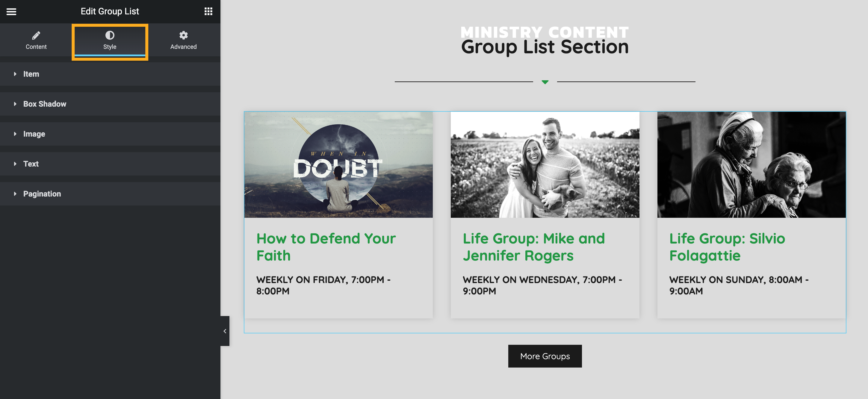Viewport: 868px width, 399px height.
Task: Click the green triangle divider icon
Action: (545, 82)
